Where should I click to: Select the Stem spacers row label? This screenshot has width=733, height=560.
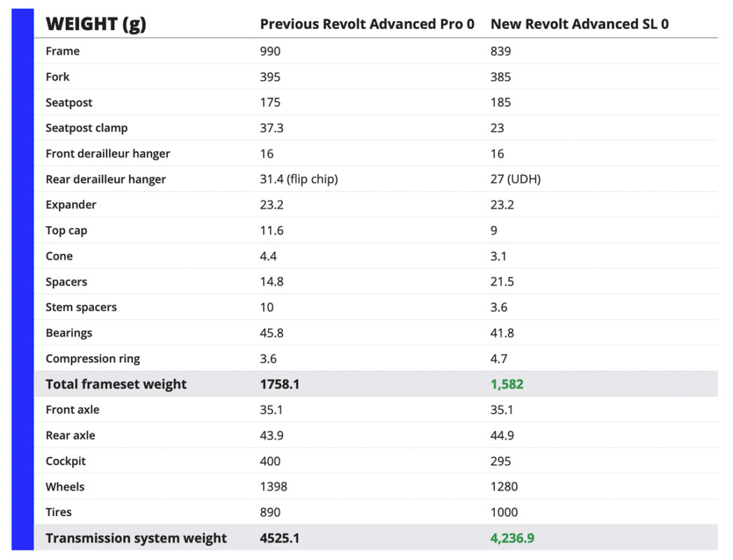pyautogui.click(x=81, y=307)
